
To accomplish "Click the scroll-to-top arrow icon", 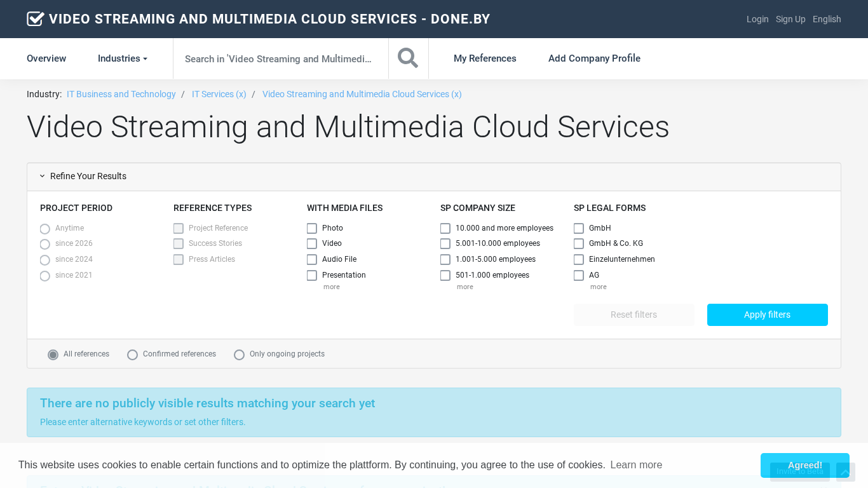I will click(845, 472).
